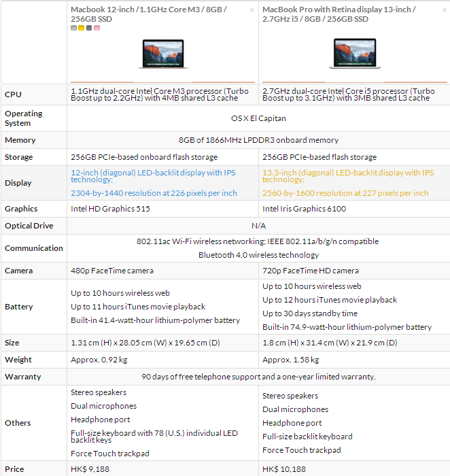This screenshot has width=450, height=476.
Task: Select the rose gold color swatch
Action: [97, 28]
